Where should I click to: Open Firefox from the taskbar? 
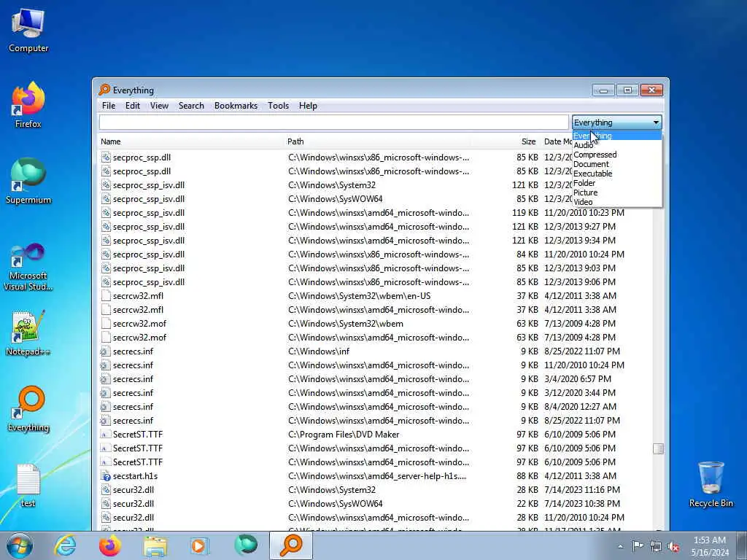pos(109,545)
